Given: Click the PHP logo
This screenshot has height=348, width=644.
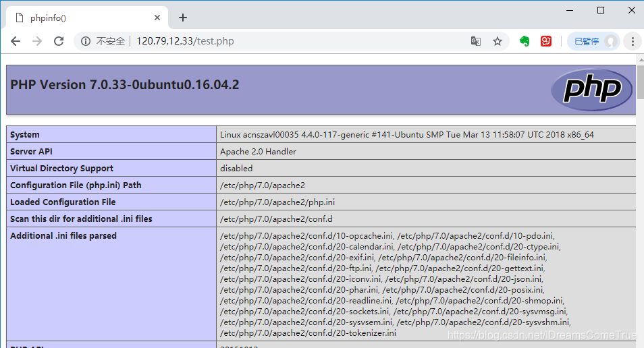Looking at the screenshot, I should tap(591, 90).
